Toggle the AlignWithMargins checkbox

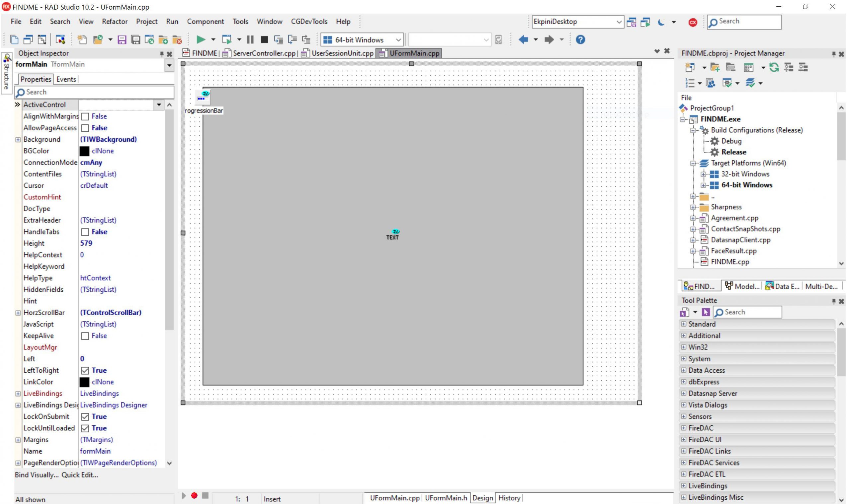pyautogui.click(x=85, y=116)
